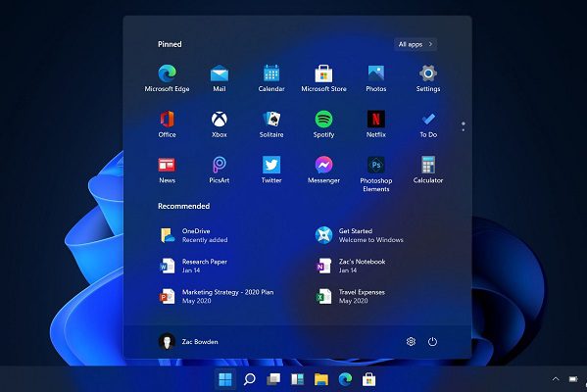Open Settings from the pinned grid
This screenshot has width=587, height=392.
pos(428,77)
